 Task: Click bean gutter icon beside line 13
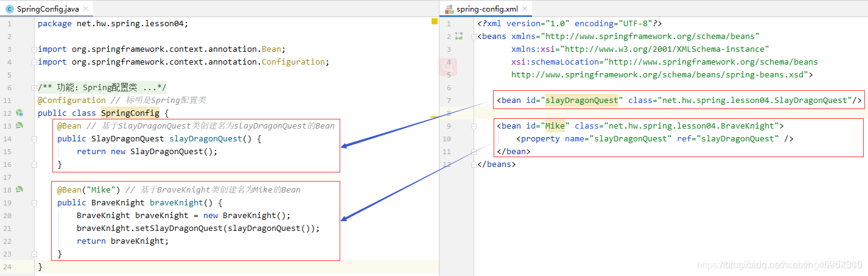[x=19, y=126]
